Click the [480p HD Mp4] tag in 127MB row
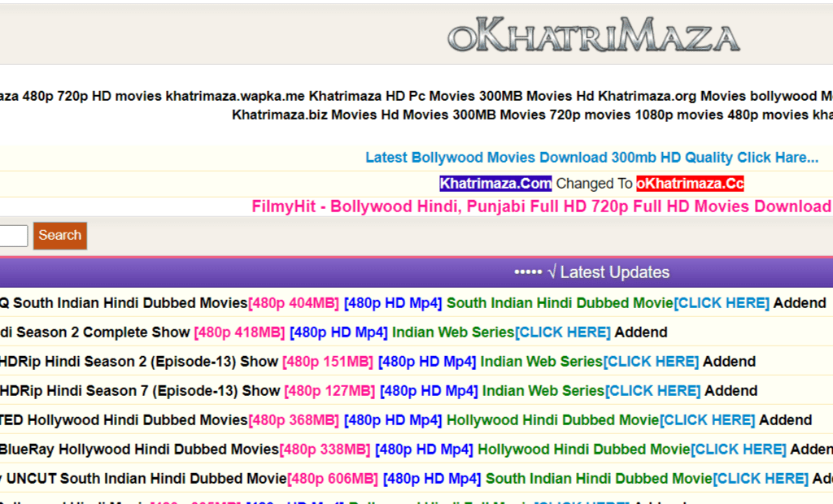The height and width of the screenshot is (504, 833). pos(429,390)
